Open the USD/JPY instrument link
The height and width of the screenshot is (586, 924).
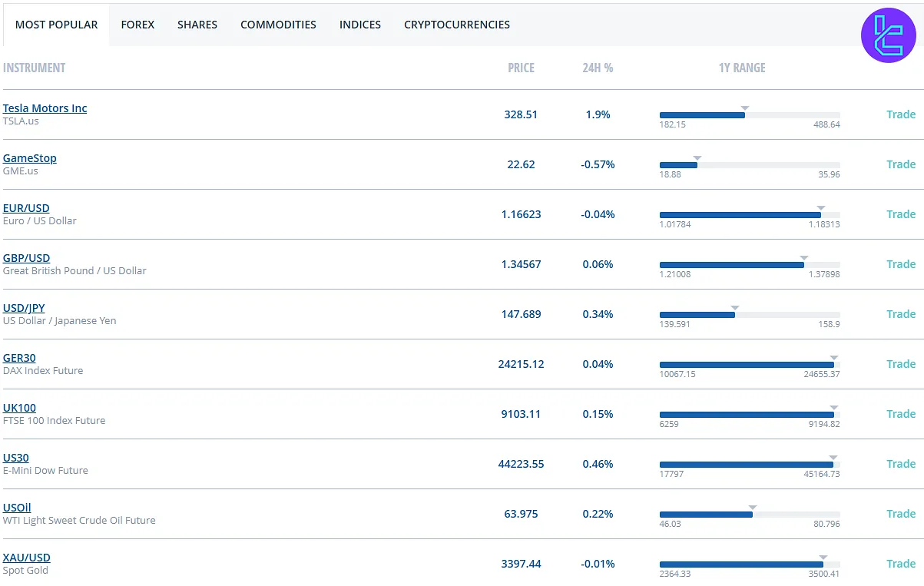pos(24,308)
